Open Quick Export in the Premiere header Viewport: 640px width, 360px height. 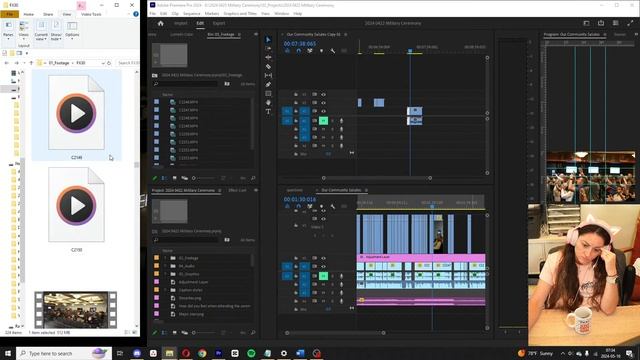(x=601, y=23)
